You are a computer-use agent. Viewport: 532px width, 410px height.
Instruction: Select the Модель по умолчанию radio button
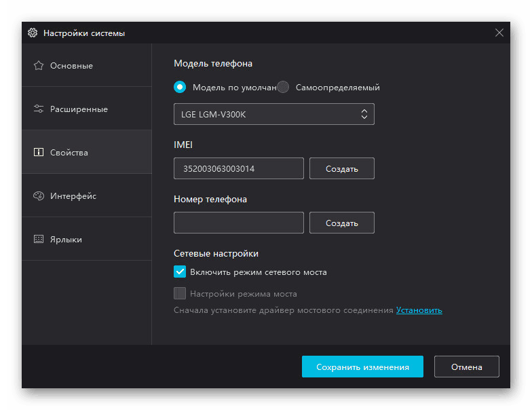coord(180,87)
